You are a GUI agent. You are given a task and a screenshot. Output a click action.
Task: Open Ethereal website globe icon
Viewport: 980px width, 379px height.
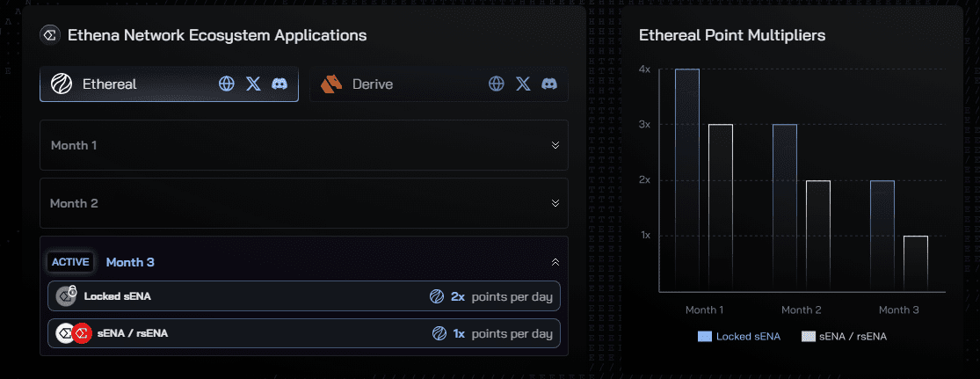point(227,84)
